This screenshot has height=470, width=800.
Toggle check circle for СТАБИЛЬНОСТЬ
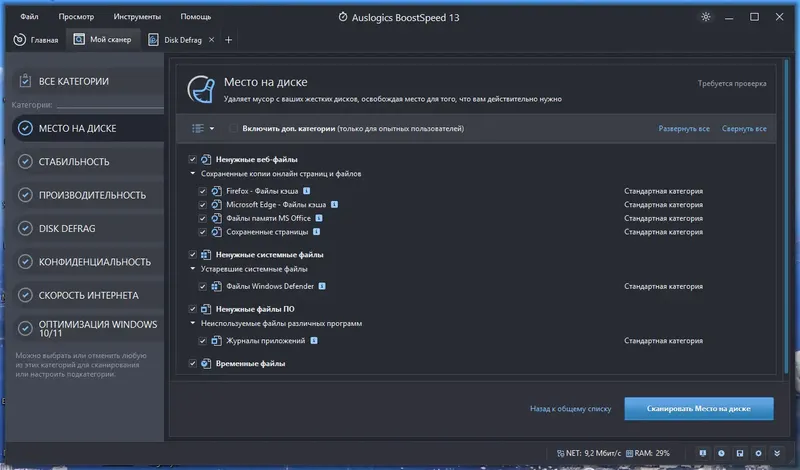[x=25, y=161]
